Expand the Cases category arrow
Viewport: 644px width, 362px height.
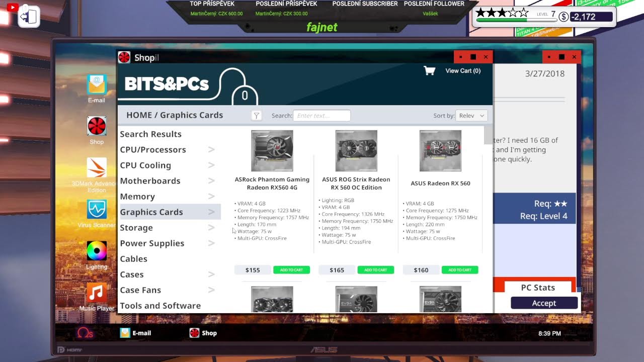[x=212, y=275]
